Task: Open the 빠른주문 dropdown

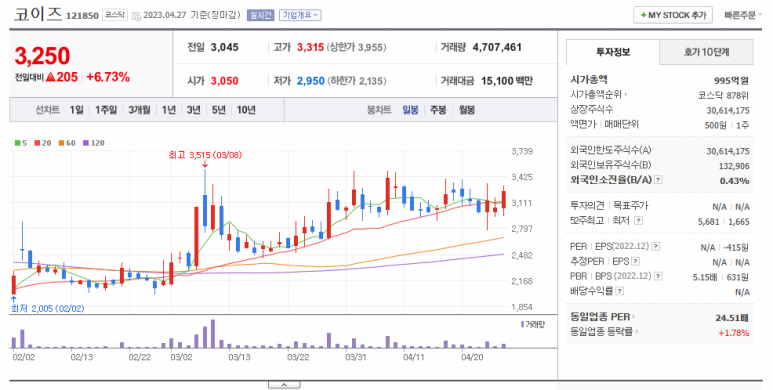Action: (742, 15)
